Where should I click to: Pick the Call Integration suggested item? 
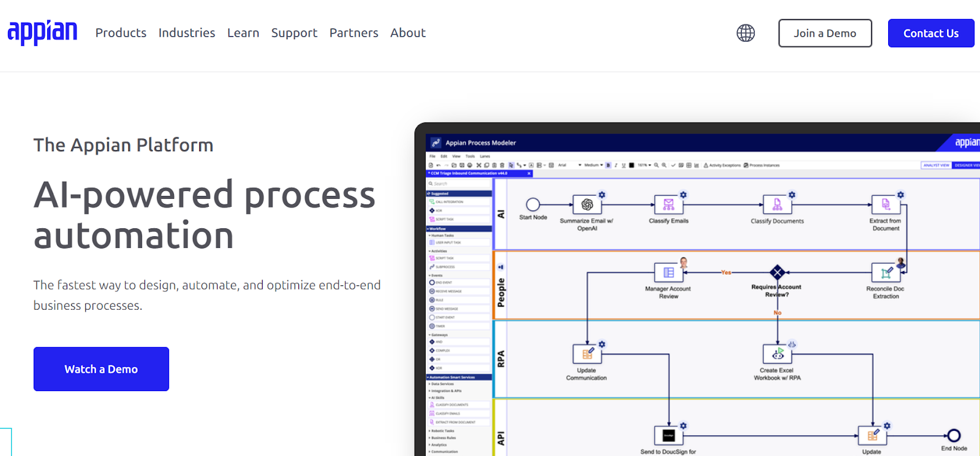[x=460, y=201]
